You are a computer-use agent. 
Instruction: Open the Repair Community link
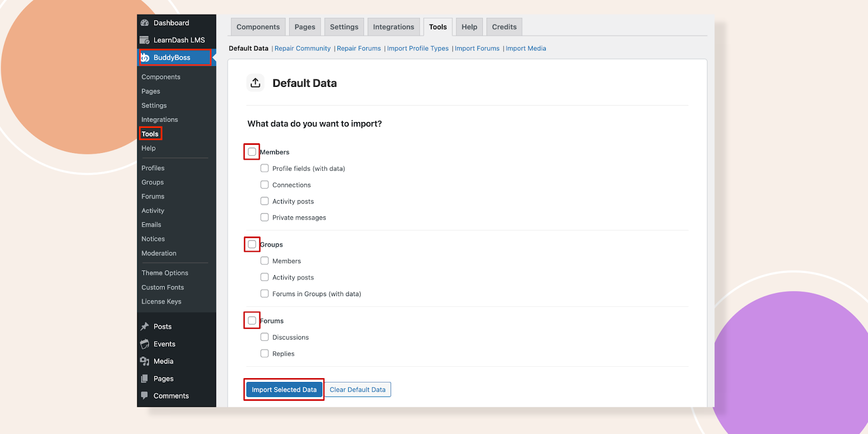(302, 48)
